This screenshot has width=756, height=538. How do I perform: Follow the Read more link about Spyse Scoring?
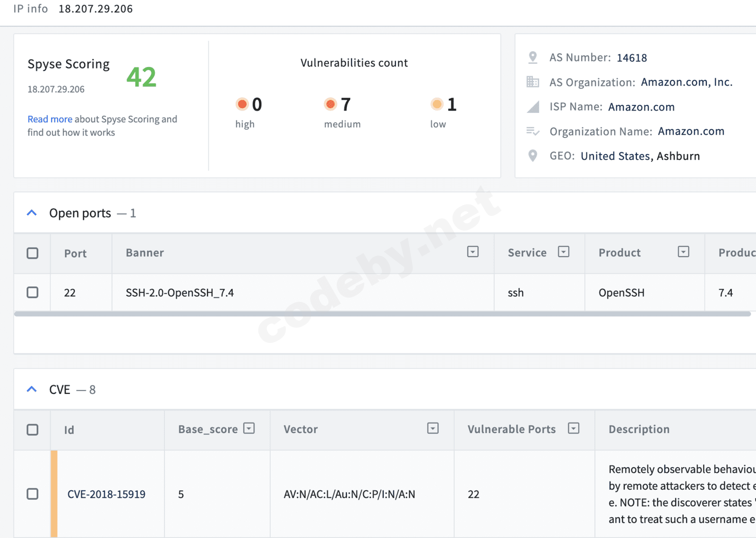[50, 119]
